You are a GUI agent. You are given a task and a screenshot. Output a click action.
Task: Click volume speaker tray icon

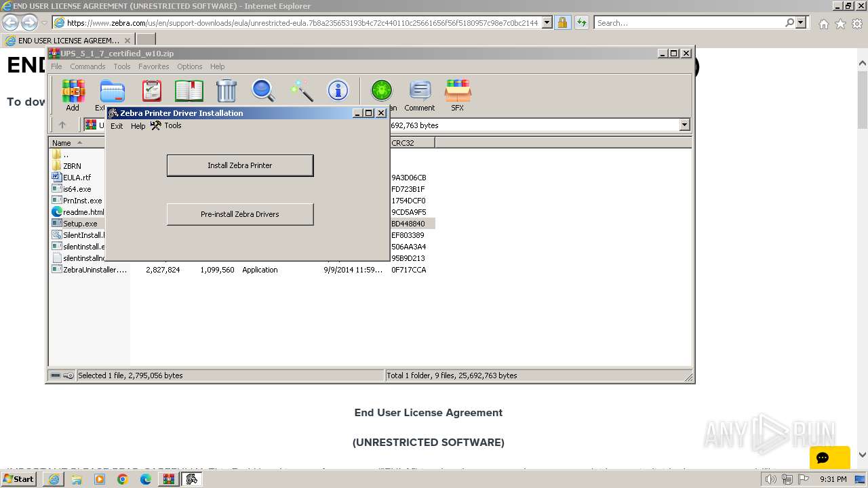(770, 479)
